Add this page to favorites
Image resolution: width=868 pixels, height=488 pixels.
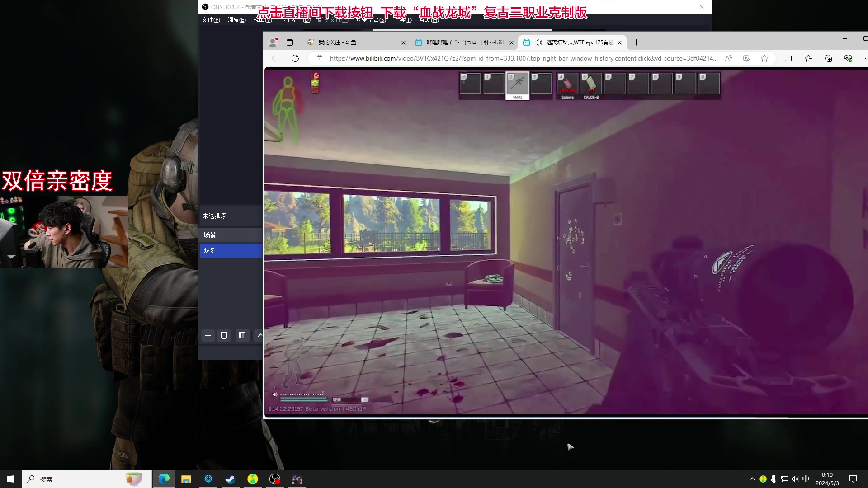coord(764,58)
